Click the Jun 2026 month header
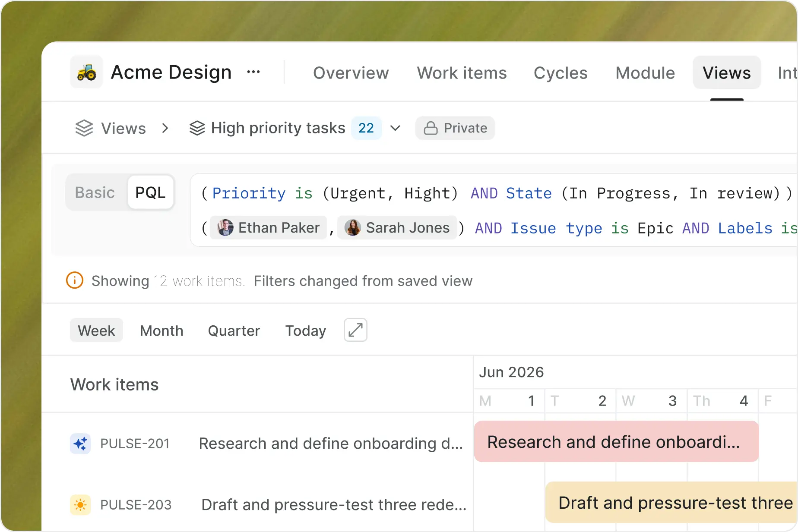 [511, 372]
